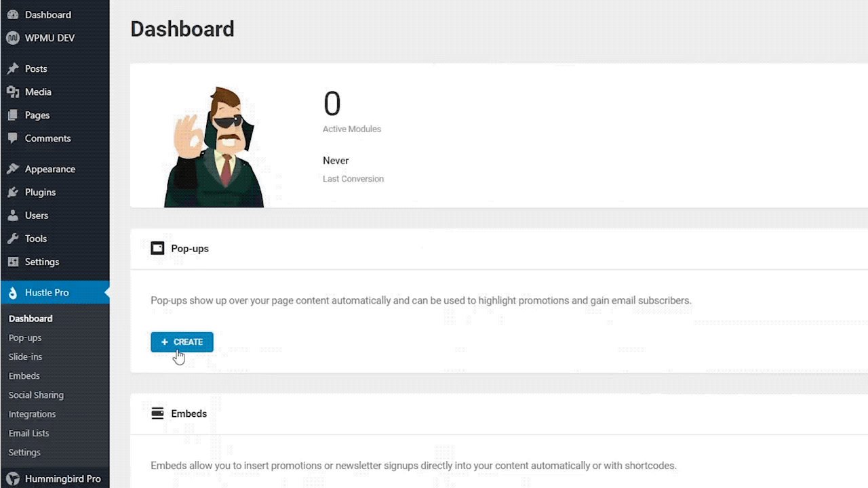Select Hustle Dashboard submenu link

click(31, 319)
